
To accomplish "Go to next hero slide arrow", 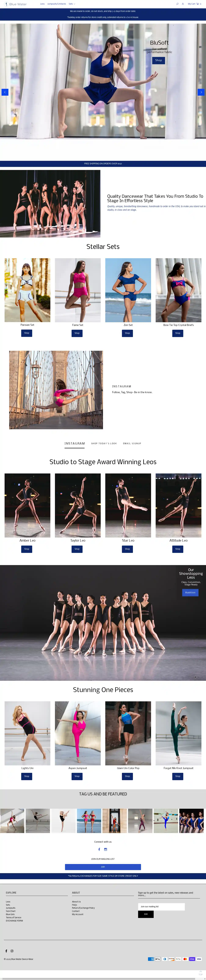I will [x=201, y=92].
